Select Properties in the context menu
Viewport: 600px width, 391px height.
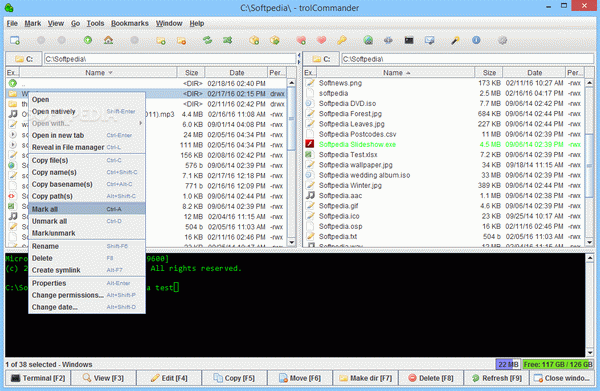click(87, 283)
